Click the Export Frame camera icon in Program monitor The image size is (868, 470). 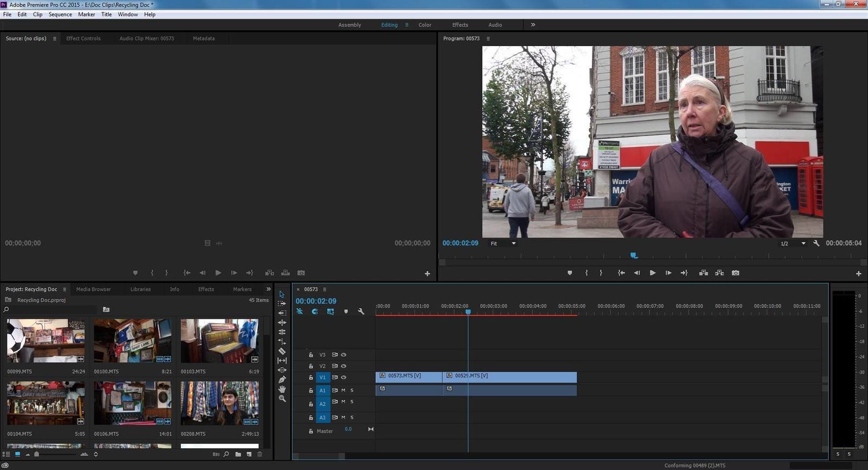click(x=736, y=273)
